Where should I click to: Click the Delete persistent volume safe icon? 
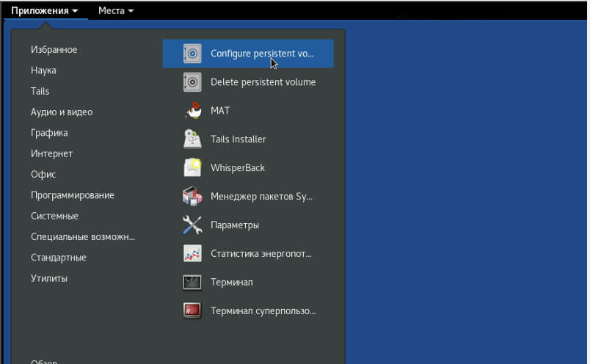pos(192,82)
